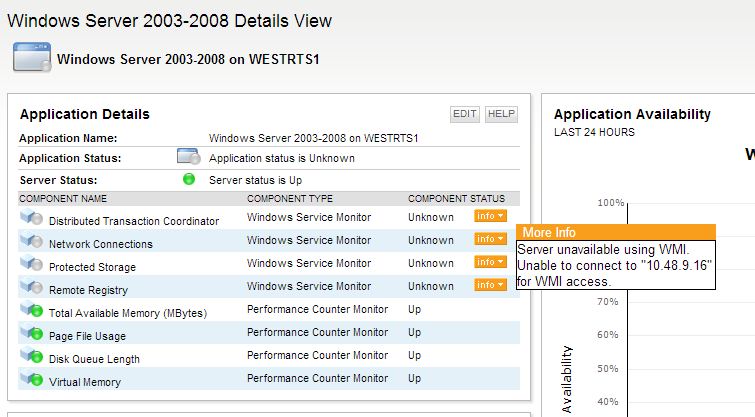Click 'Performance Counter Monitor' in the Page File Usage row
Image resolution: width=755 pixels, height=417 pixels.
pyautogui.click(x=317, y=332)
